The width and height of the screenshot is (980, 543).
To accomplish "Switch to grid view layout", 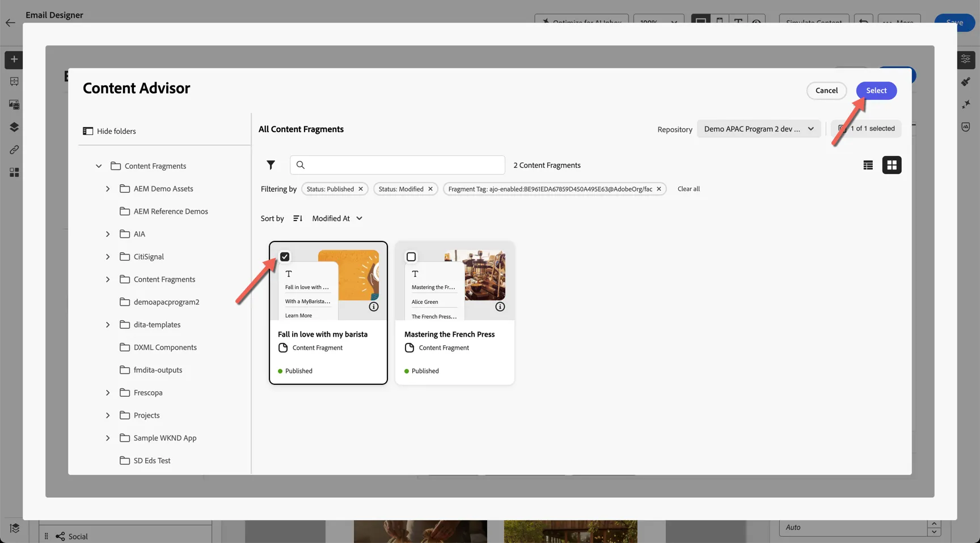I will 892,165.
